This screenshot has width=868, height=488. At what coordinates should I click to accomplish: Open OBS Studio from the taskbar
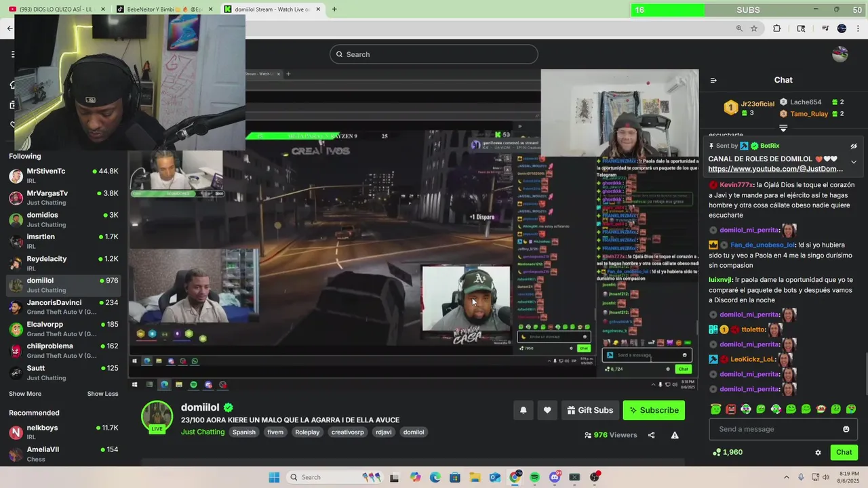(595, 477)
